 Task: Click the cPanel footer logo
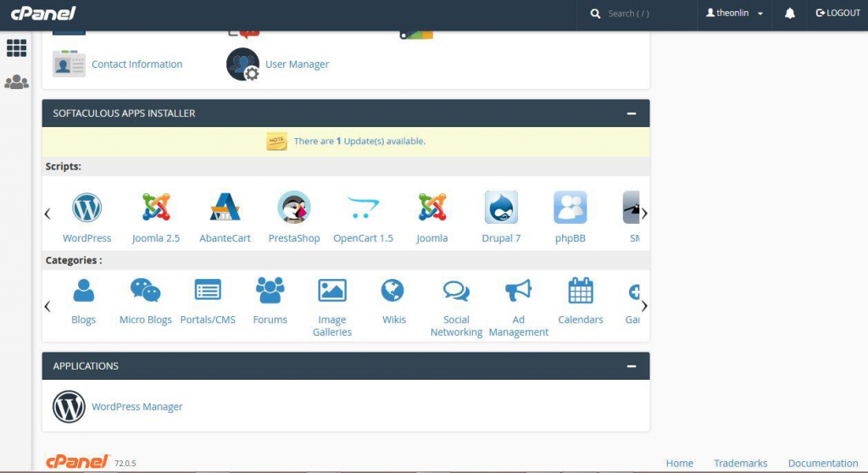[x=77, y=461]
